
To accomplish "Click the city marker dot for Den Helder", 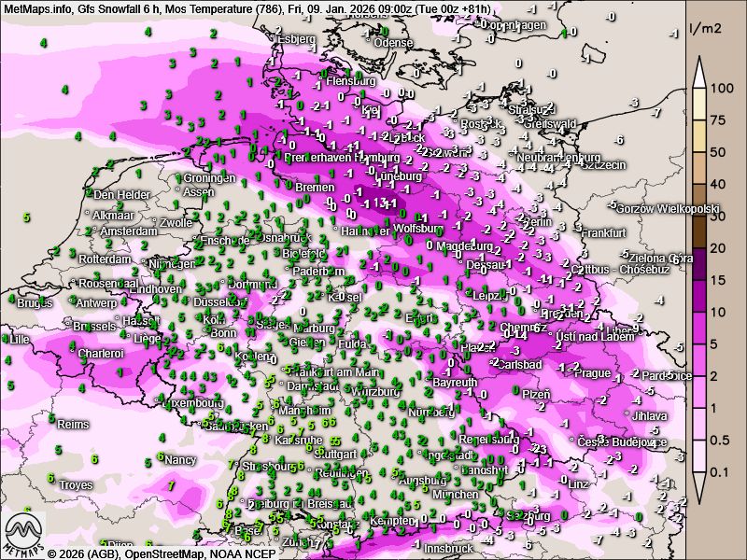I will point(89,195).
